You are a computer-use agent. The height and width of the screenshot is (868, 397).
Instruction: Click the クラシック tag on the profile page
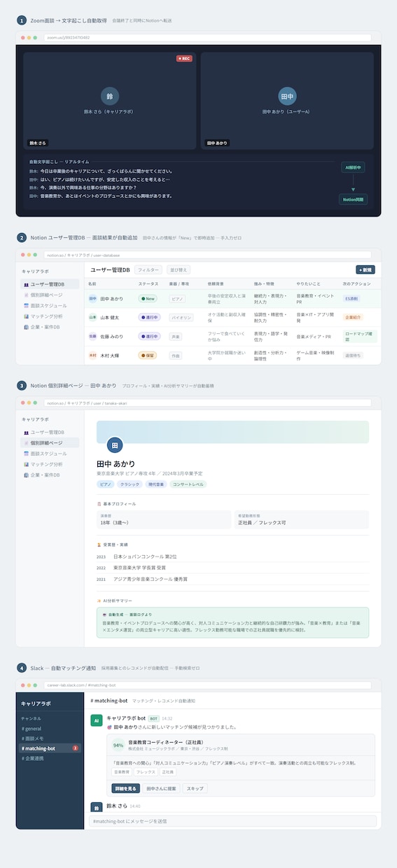[x=130, y=484]
